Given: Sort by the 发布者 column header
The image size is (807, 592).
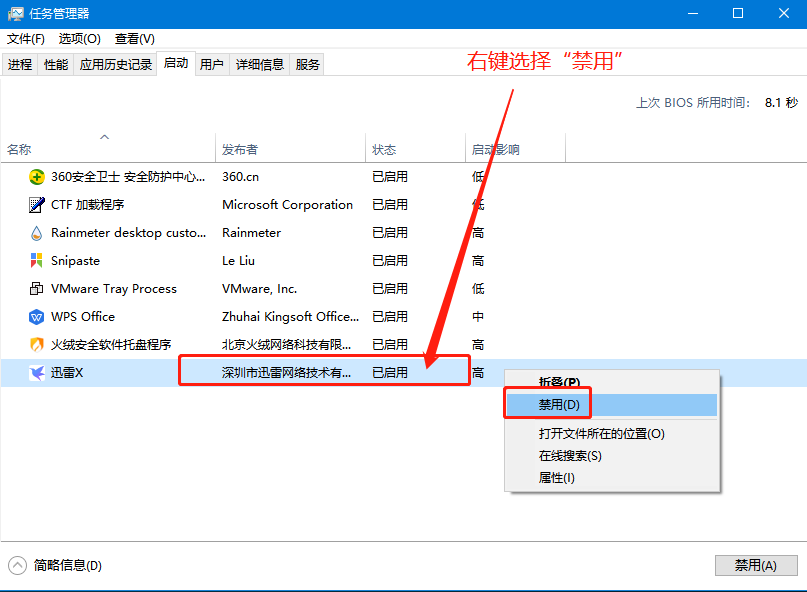Looking at the screenshot, I should pos(291,149).
